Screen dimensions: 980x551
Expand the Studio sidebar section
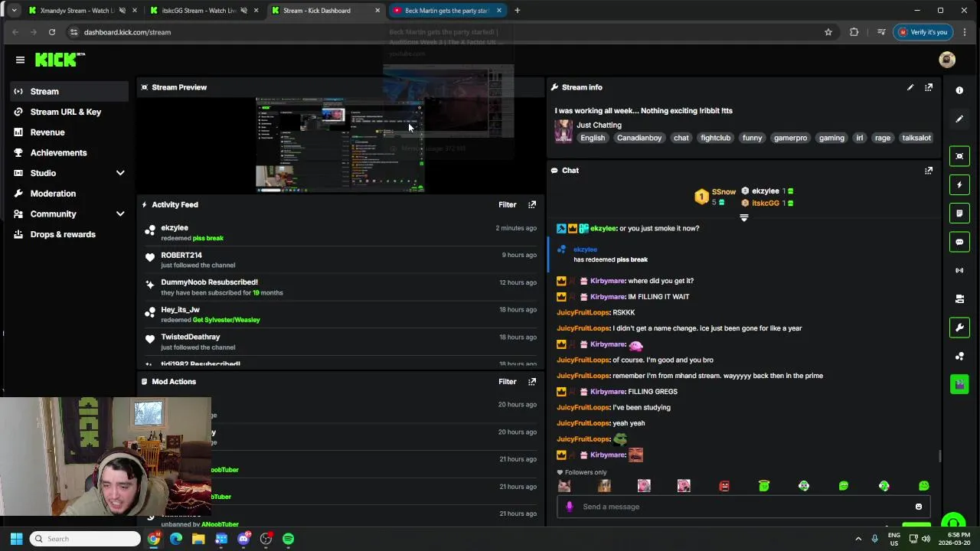(120, 173)
